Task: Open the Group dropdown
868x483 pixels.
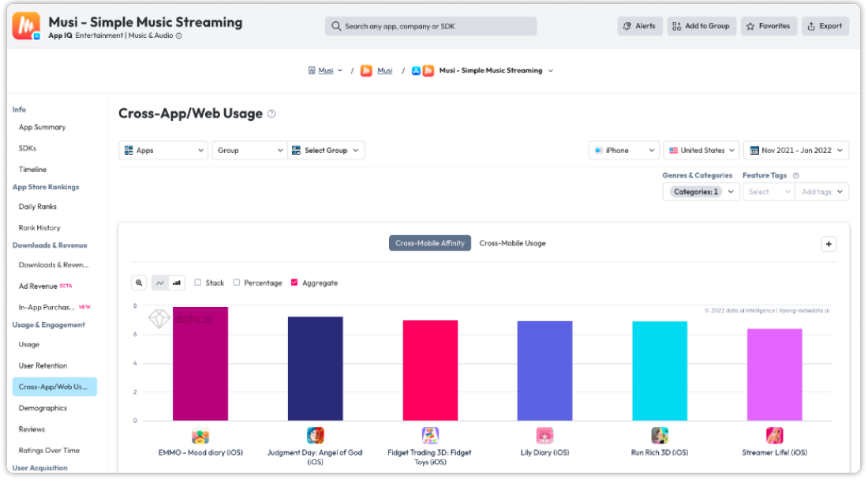Action: point(249,150)
